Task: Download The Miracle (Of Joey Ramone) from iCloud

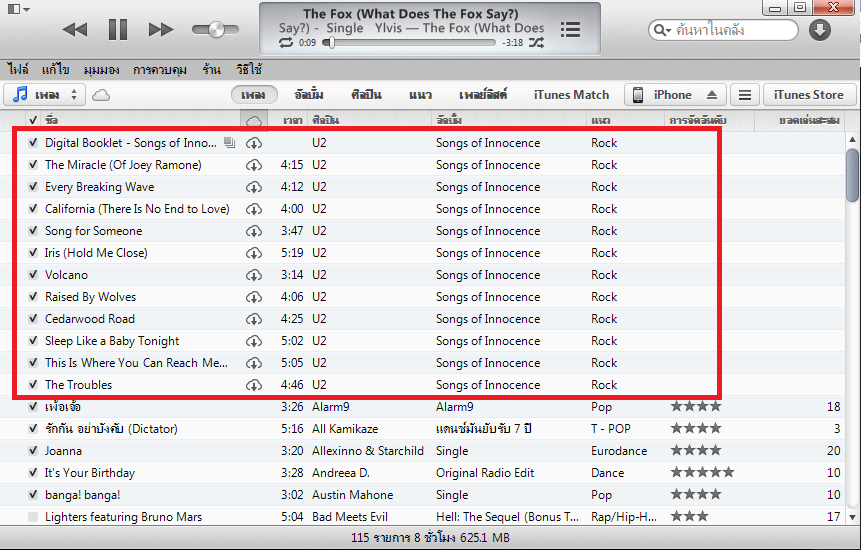Action: click(253, 165)
